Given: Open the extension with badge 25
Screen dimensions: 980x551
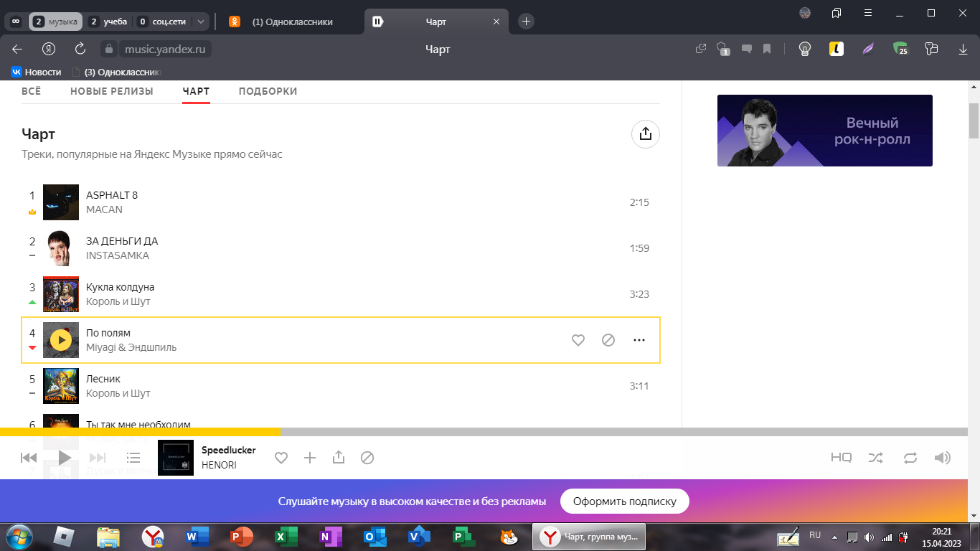Looking at the screenshot, I should pyautogui.click(x=900, y=49).
